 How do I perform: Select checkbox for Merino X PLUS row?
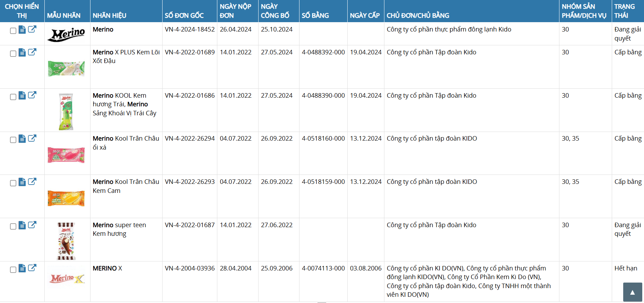[x=13, y=54]
